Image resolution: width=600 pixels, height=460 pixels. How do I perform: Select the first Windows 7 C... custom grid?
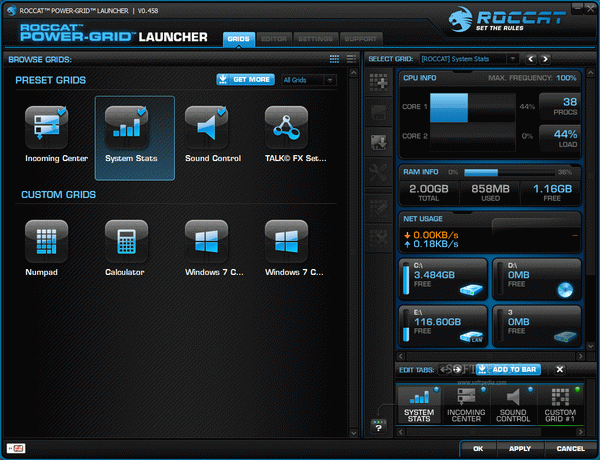207,242
